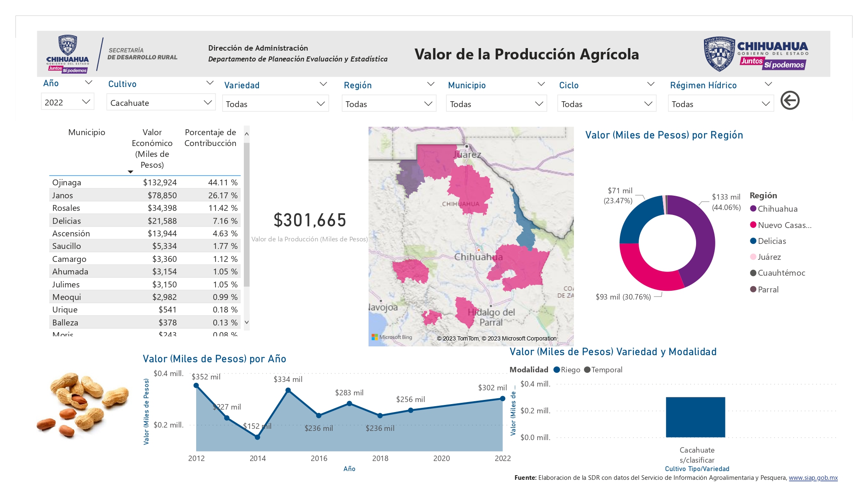Select the Meoqui row in the table

coord(145,297)
